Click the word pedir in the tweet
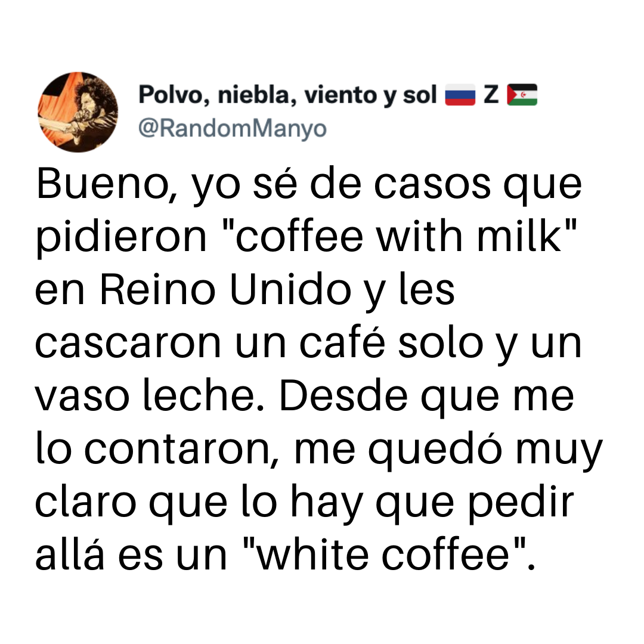 (x=521, y=503)
